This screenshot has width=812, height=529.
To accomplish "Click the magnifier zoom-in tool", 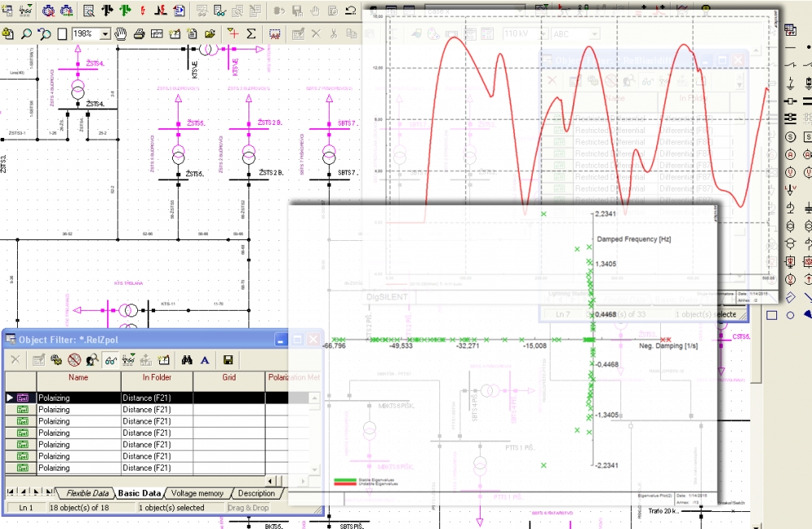I will point(26,34).
